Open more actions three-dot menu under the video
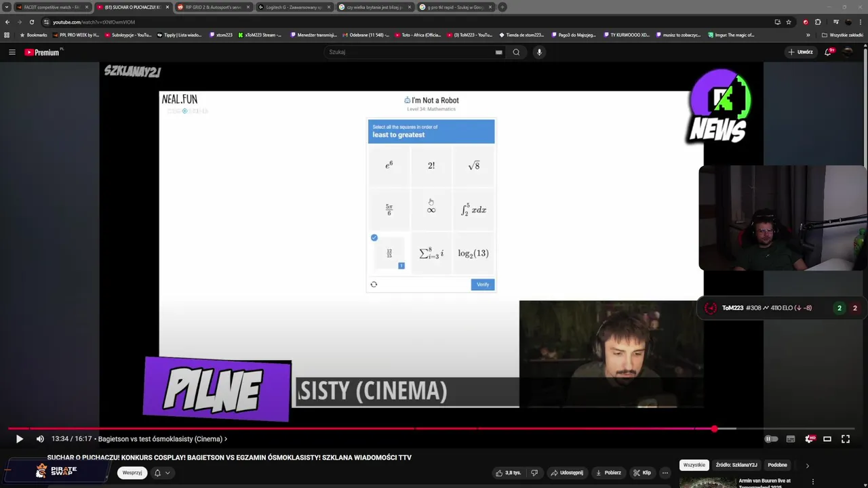 point(665,473)
